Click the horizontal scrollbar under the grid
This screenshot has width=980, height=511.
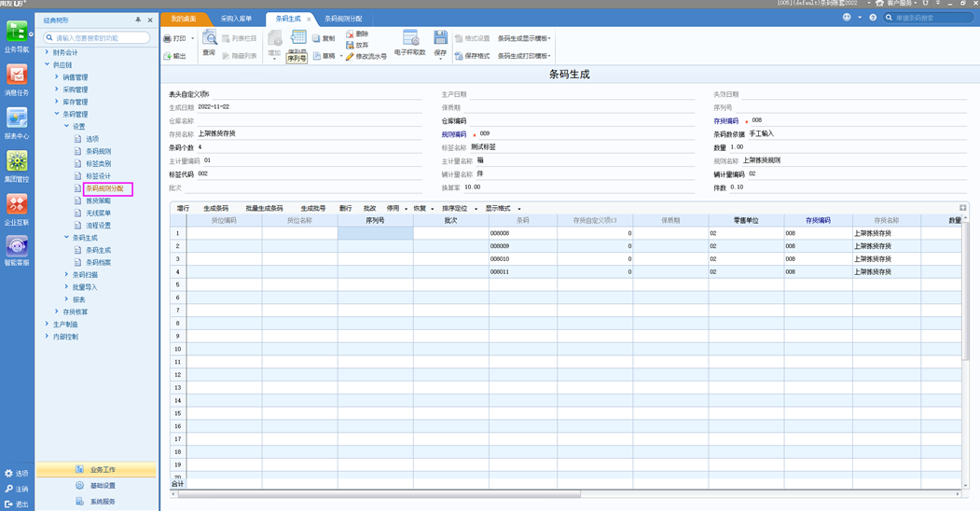(x=380, y=494)
